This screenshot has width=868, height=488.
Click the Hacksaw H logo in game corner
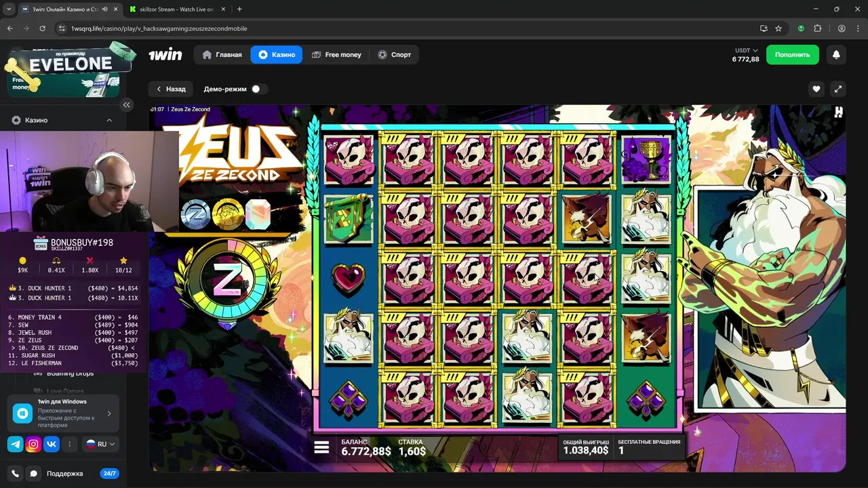839,113
